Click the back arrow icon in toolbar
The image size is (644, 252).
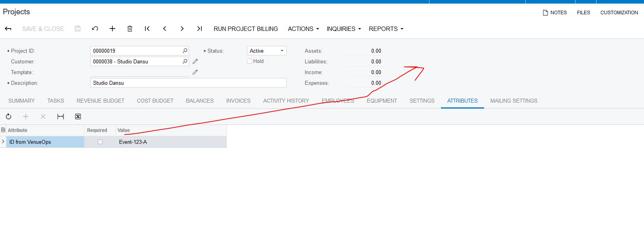[8, 29]
